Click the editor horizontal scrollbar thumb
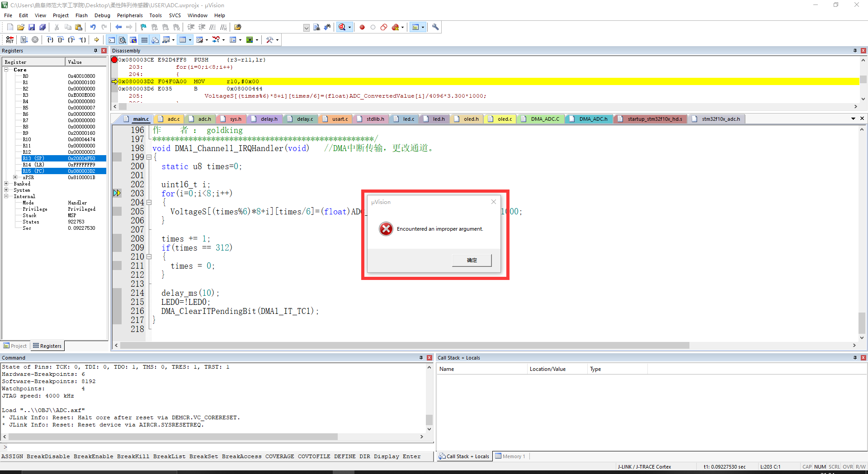 coord(405,346)
